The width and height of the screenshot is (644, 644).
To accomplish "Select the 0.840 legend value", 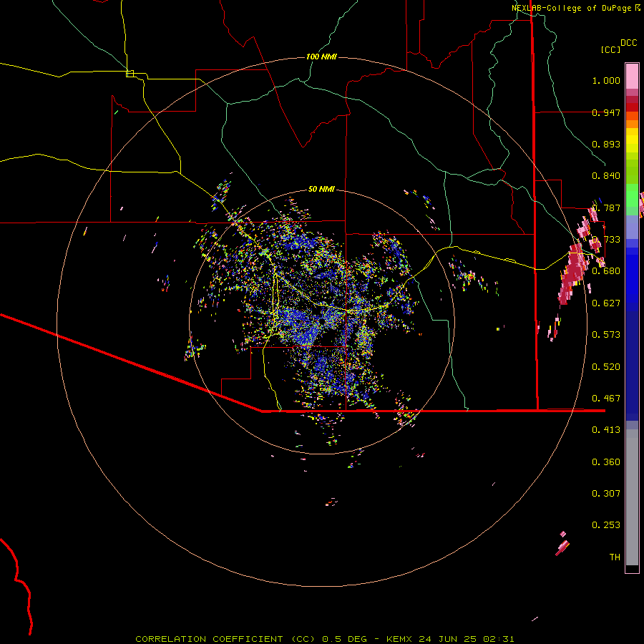I will [x=606, y=176].
